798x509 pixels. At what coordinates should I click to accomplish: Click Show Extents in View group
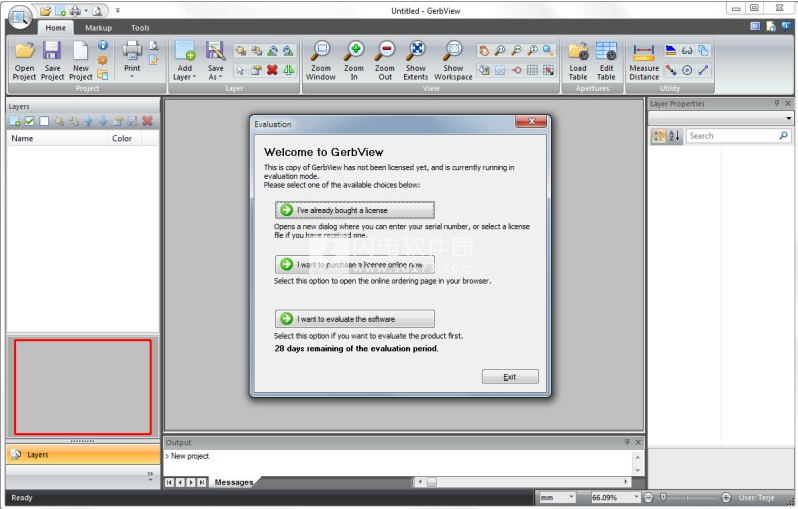coord(416,61)
